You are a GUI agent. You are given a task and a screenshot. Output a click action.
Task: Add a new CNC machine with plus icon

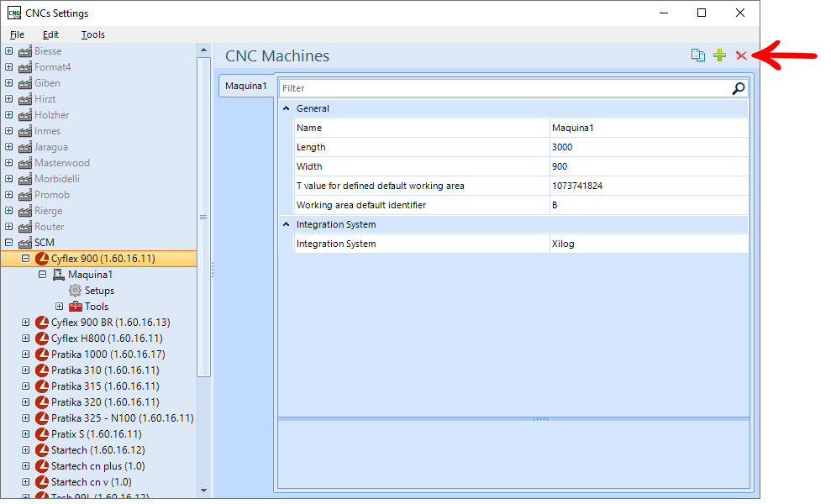[720, 55]
